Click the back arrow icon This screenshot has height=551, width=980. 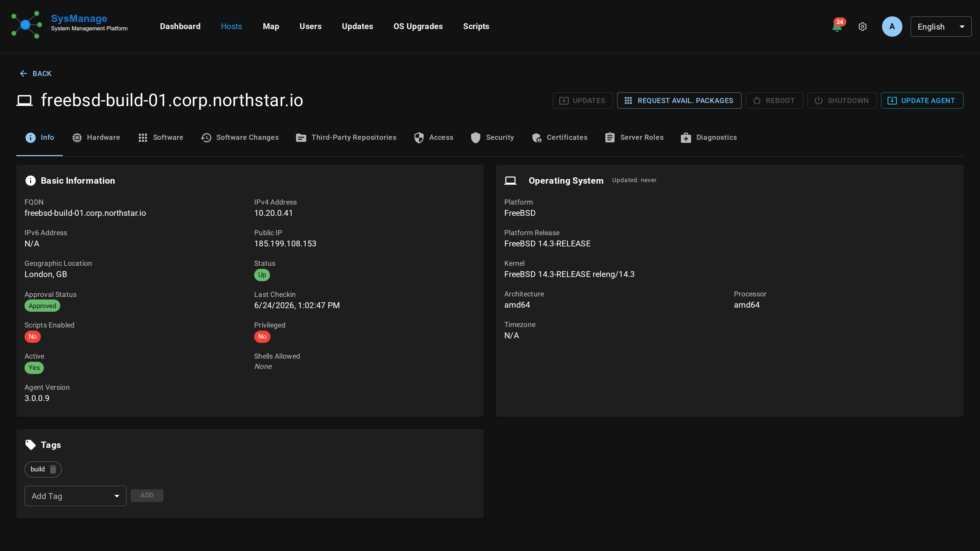tap(23, 74)
